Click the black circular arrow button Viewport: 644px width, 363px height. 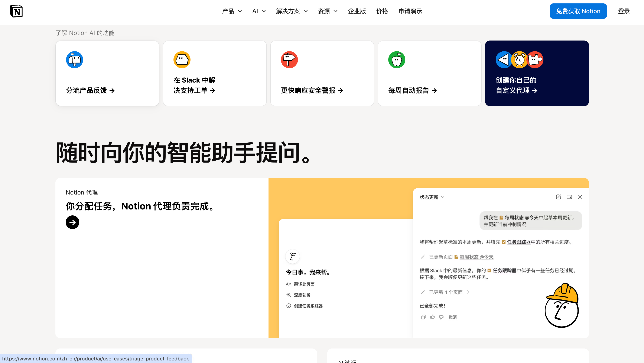click(72, 222)
